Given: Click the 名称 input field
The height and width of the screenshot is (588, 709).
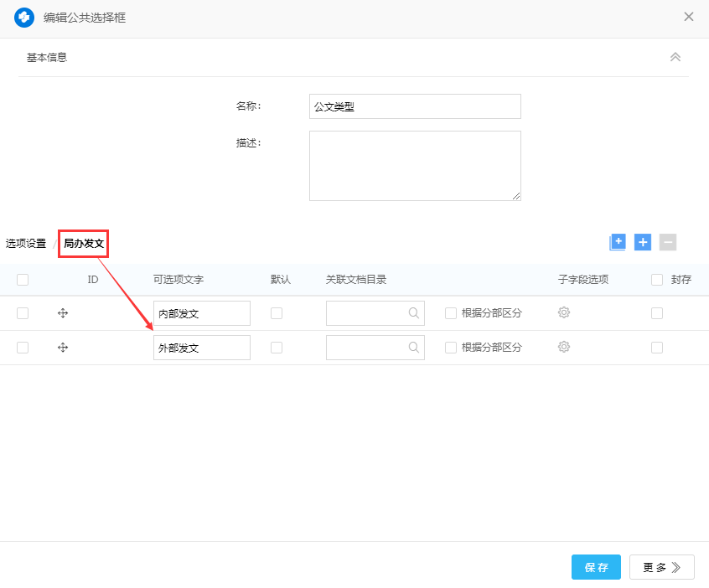Looking at the screenshot, I should point(415,106).
